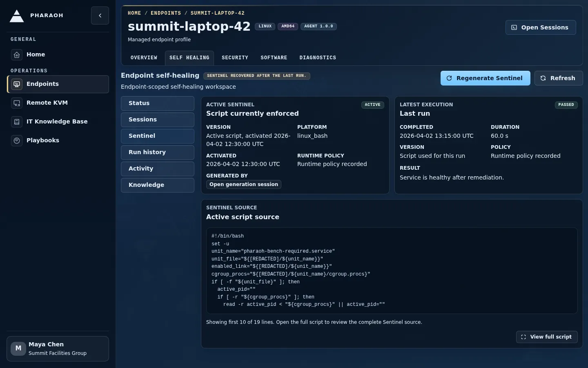This screenshot has width=588, height=368.
Task: Click the IT Knowledge Base book icon
Action: tap(17, 122)
